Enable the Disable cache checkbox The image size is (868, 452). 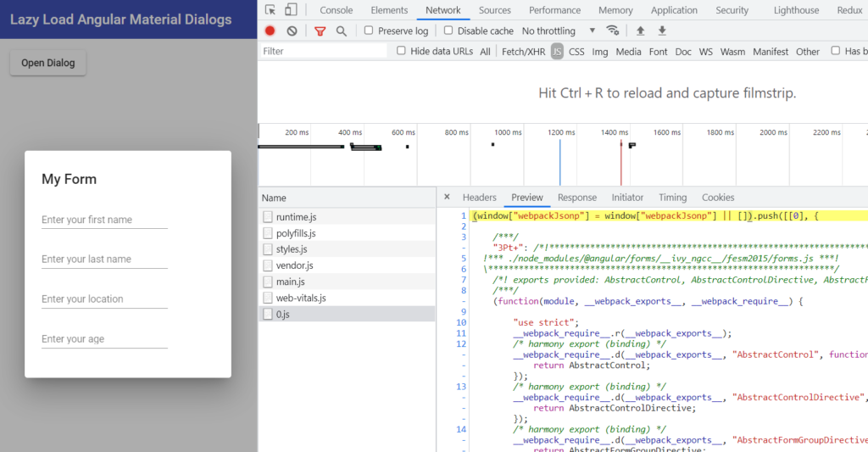pos(448,31)
